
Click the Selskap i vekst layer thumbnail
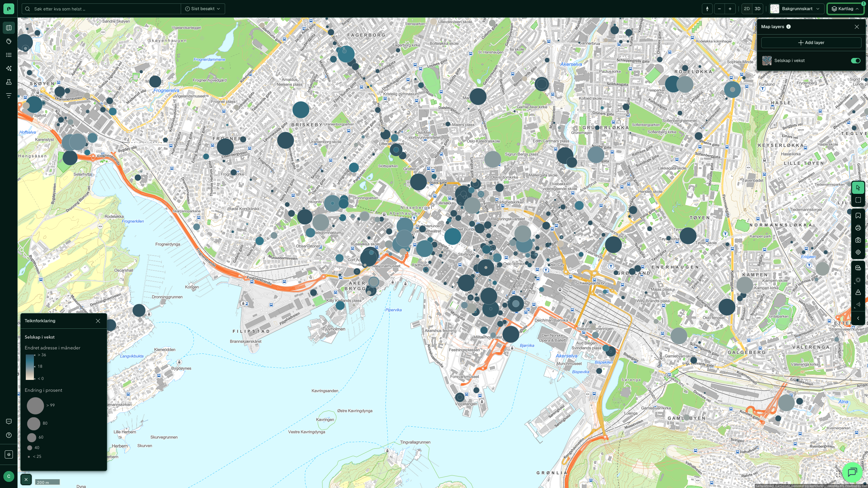(x=767, y=61)
